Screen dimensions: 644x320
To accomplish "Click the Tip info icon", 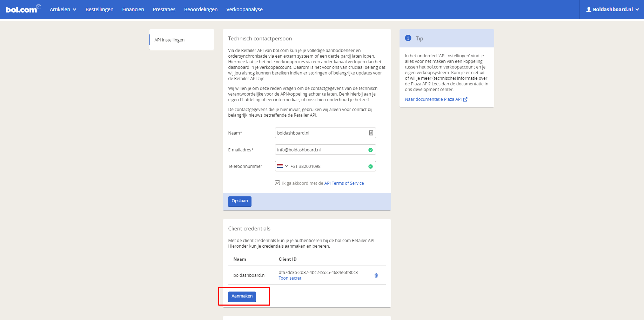I will tap(408, 38).
